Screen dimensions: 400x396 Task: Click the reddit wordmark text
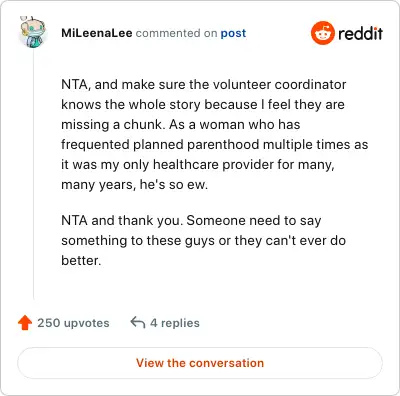360,33
